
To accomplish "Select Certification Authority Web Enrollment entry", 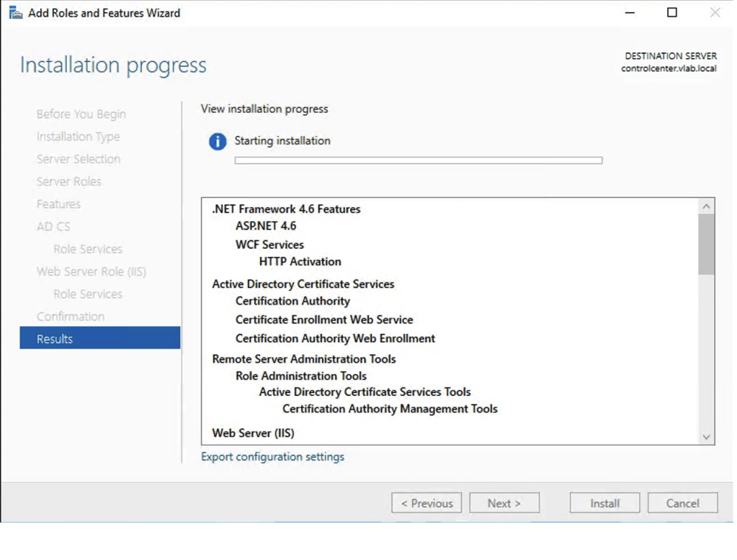I will [x=335, y=338].
